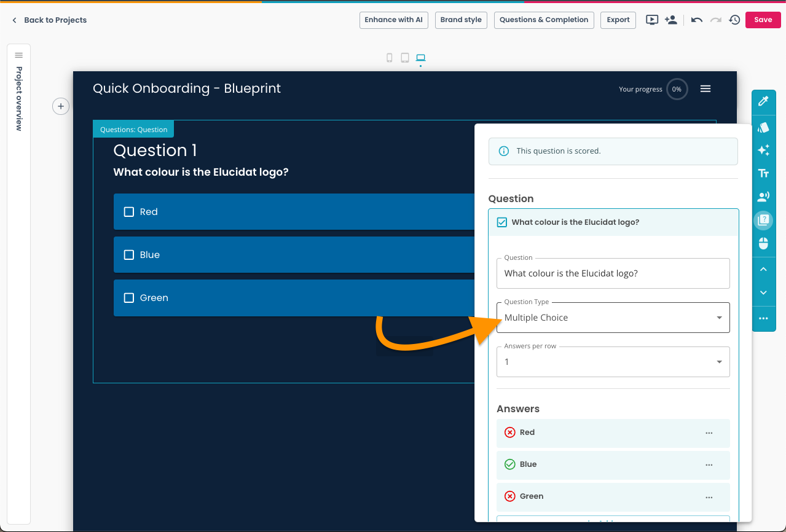The image size is (786, 532).
Task: Undo the last change
Action: (696, 20)
